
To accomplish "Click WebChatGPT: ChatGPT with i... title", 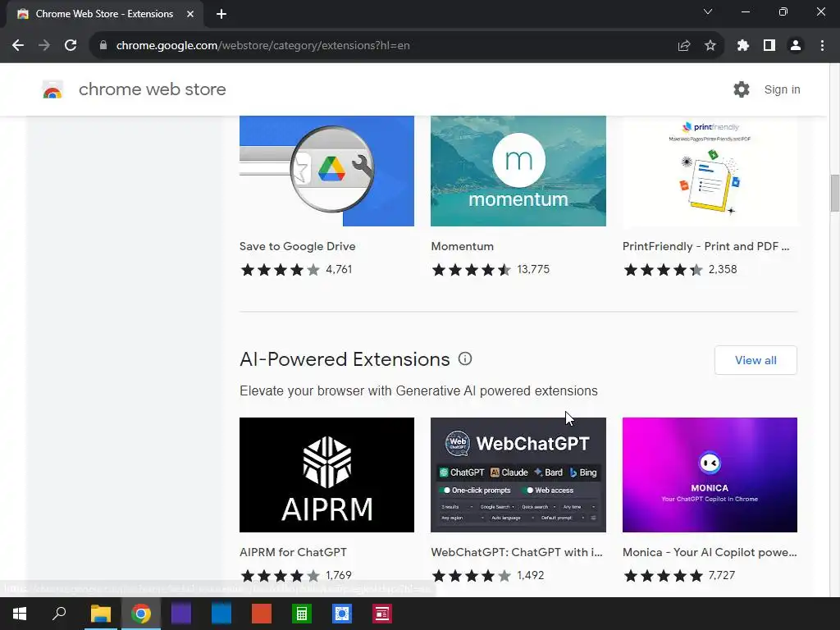I will coord(517,552).
